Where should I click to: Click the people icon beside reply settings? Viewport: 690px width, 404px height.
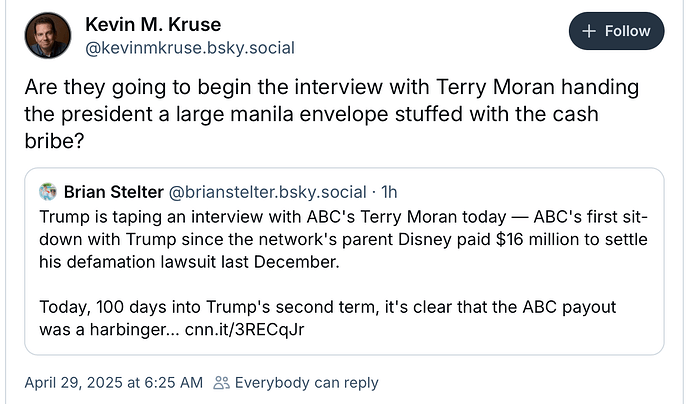[x=221, y=383]
